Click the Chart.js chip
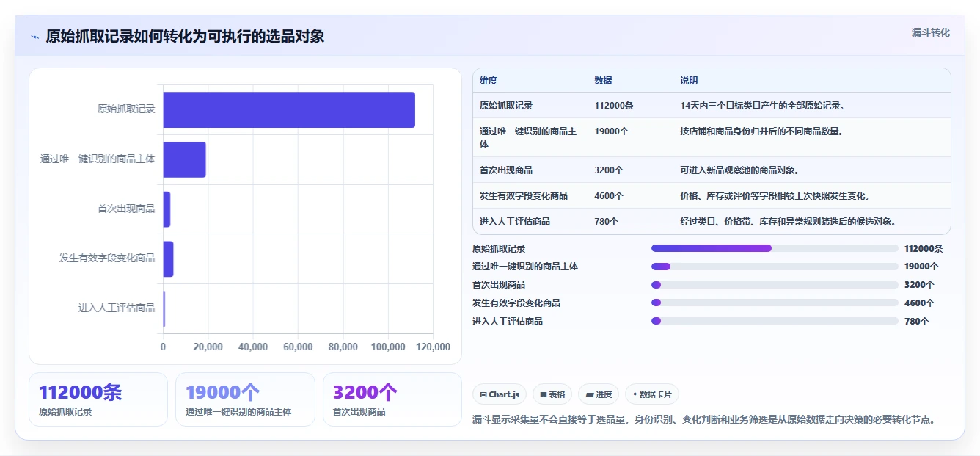Image resolution: width=980 pixels, height=456 pixels. (x=500, y=394)
